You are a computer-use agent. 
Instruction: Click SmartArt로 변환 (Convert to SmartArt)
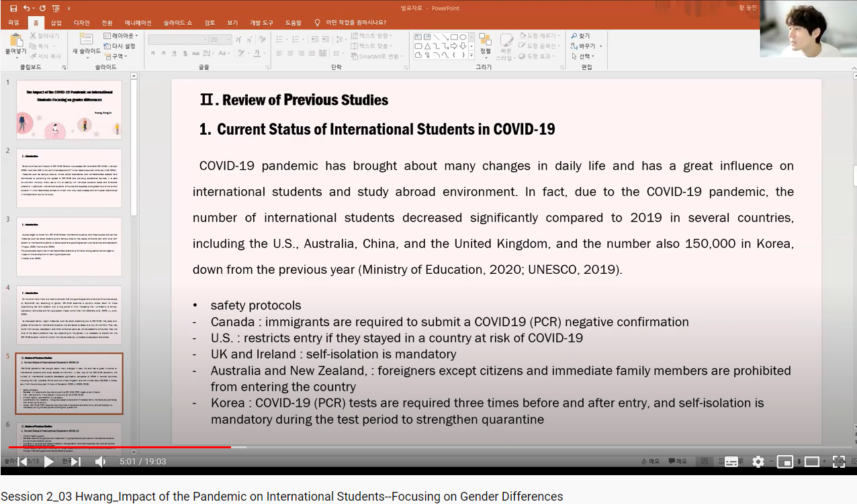pos(376,56)
